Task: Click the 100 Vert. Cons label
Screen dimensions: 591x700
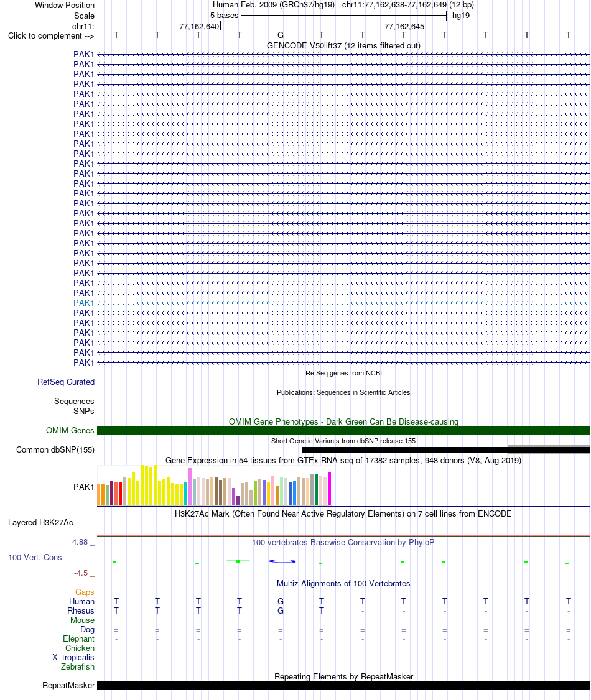Action: click(x=35, y=557)
